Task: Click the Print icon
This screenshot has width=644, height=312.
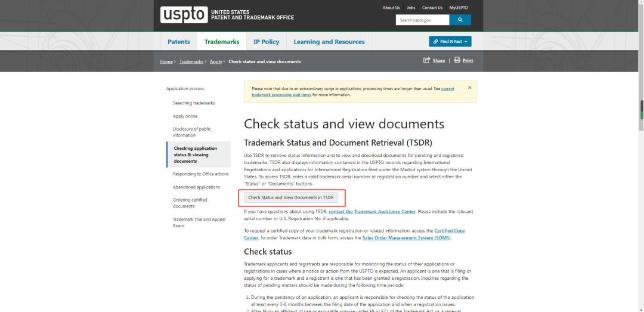Action: [457, 60]
